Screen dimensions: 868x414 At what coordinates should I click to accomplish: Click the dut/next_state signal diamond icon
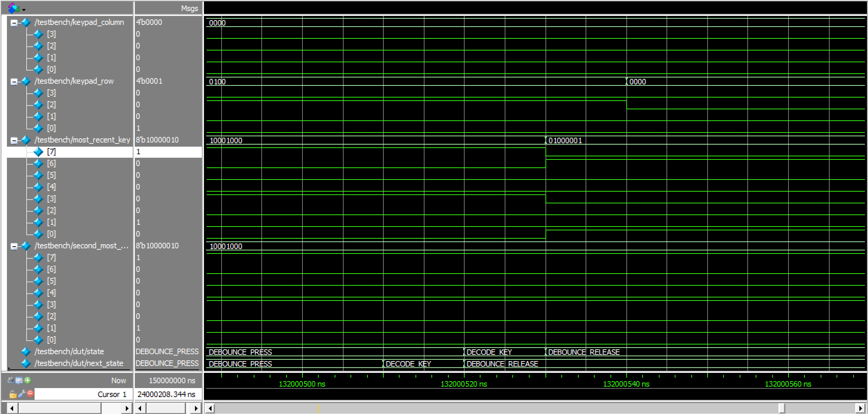click(x=26, y=364)
